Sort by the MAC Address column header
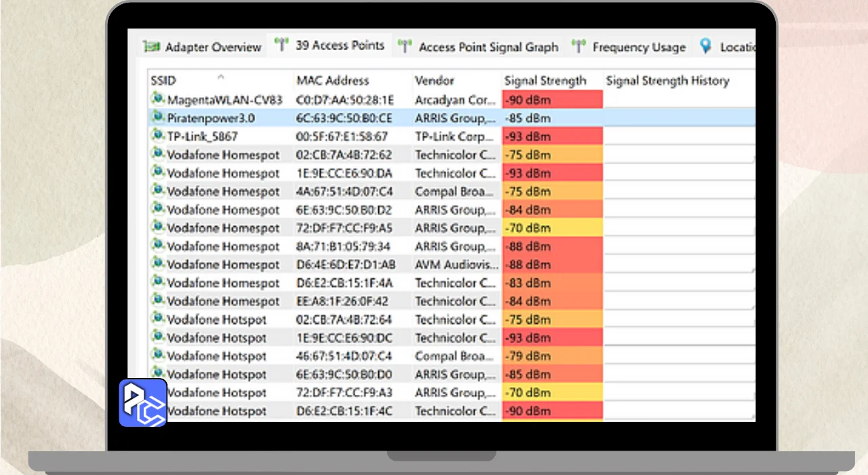The height and width of the screenshot is (475, 868). coord(353,80)
